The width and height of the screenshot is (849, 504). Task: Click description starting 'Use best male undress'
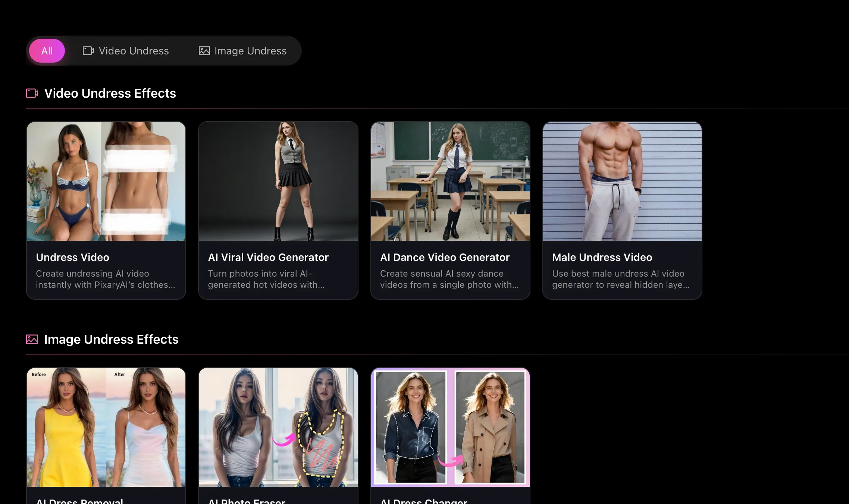tap(621, 279)
